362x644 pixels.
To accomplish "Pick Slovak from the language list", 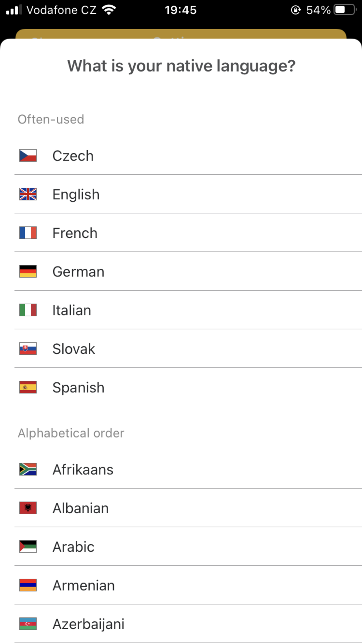I will pos(74,349).
